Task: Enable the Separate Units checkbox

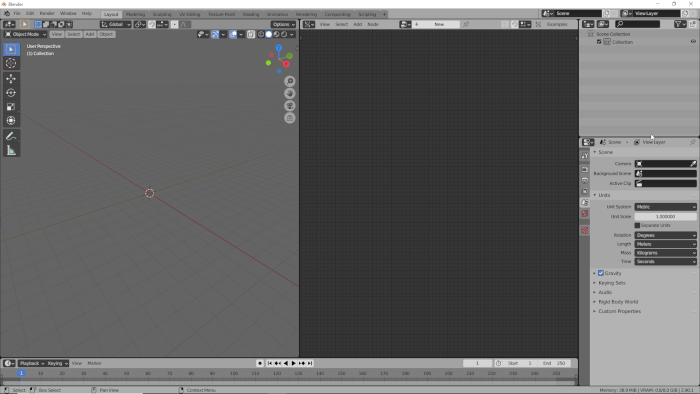Action: pos(637,225)
